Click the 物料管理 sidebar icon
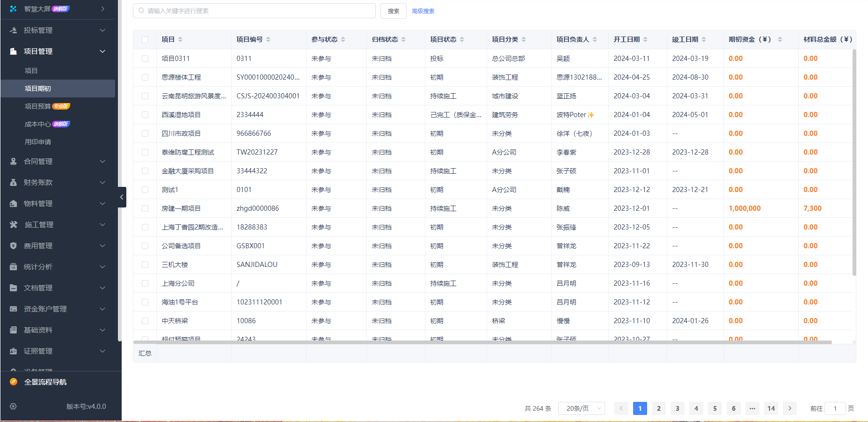 coord(12,203)
